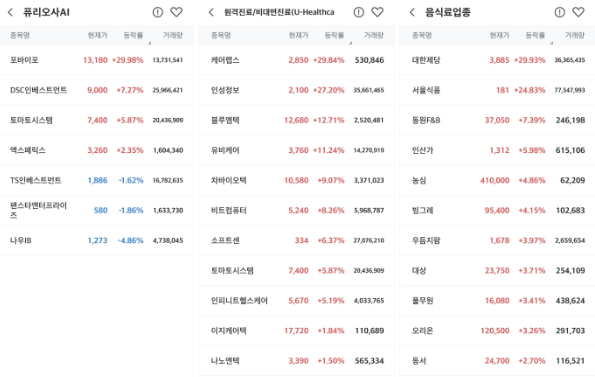Select 농심 price 410,000

click(495, 180)
